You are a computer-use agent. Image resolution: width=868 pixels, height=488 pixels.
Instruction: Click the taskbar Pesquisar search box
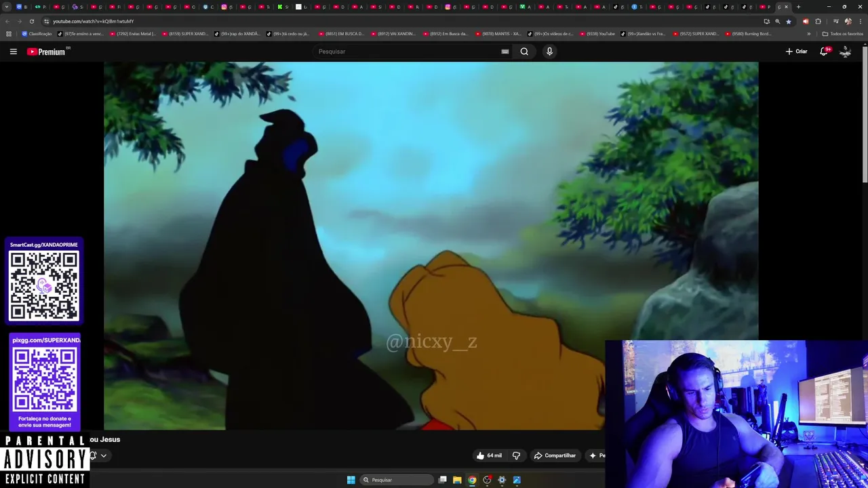[x=397, y=480]
